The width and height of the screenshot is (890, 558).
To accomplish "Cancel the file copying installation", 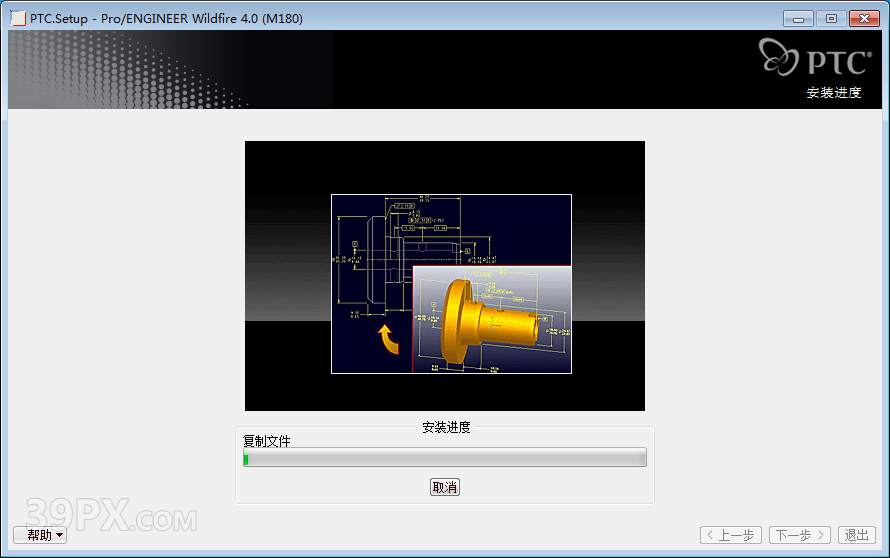I will [x=444, y=487].
